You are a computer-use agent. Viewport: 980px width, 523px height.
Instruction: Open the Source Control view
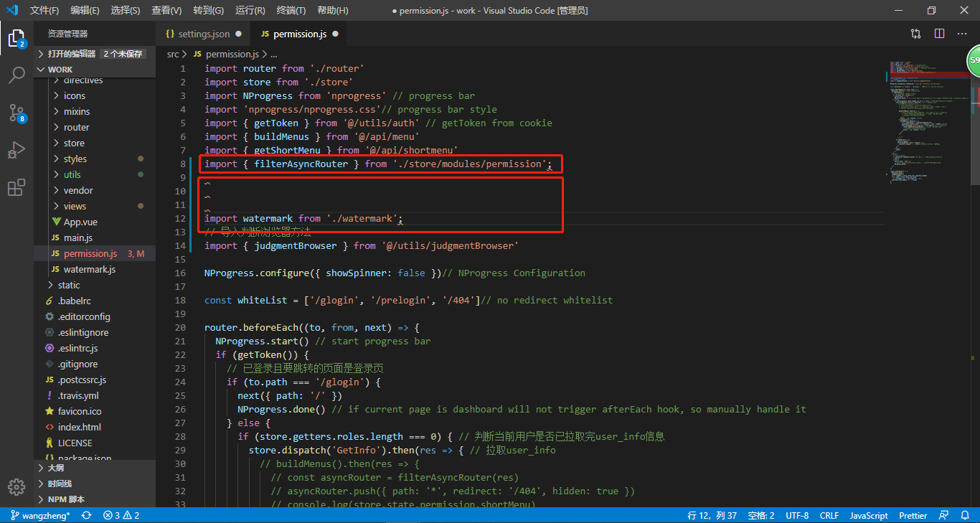(17, 113)
